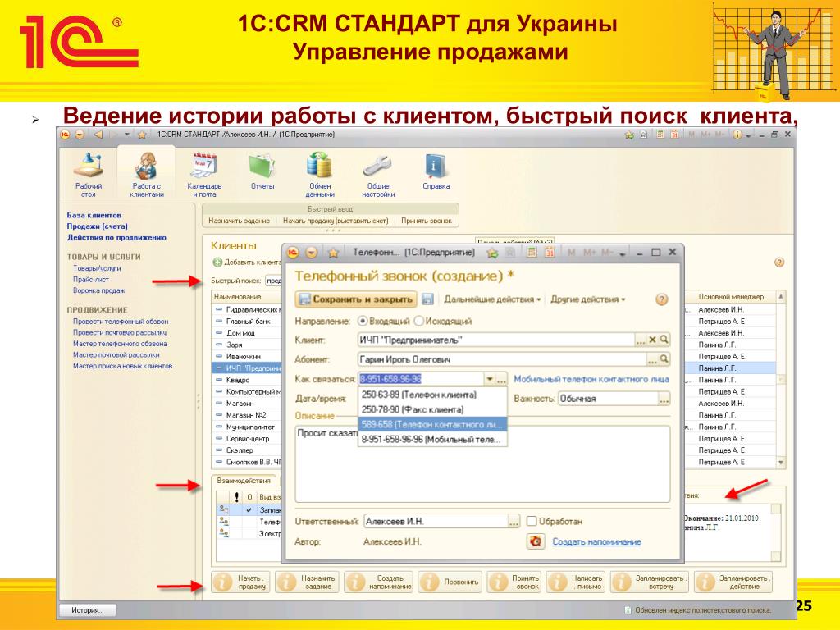
Task: Choose 250-63-89 (Телефон клиента) from list
Action: pos(431,395)
